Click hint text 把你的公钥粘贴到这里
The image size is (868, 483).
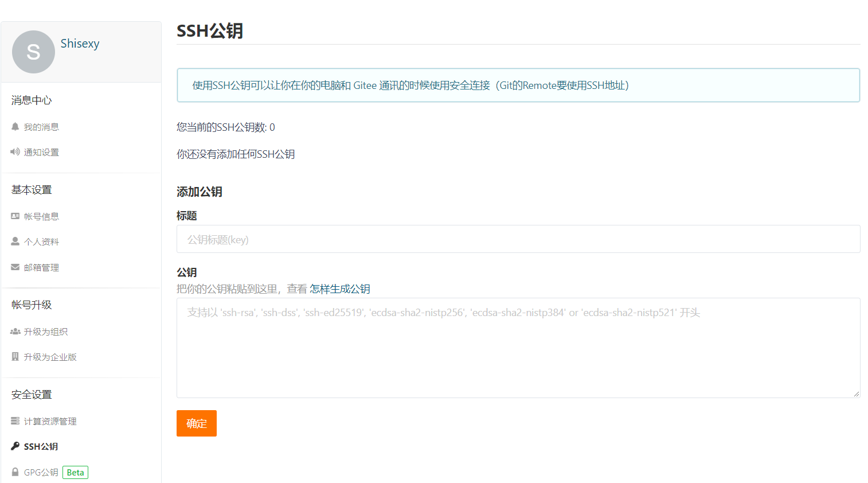[x=227, y=289]
